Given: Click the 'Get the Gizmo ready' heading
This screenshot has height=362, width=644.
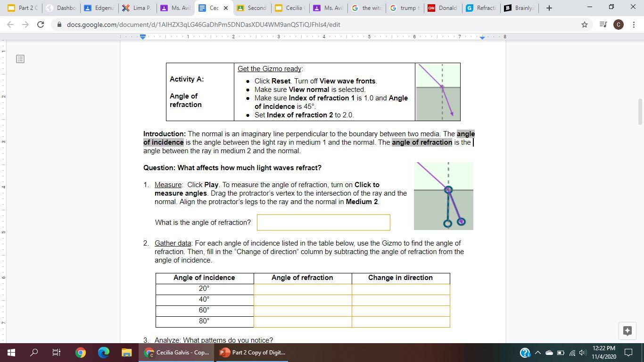Looking at the screenshot, I should point(269,69).
